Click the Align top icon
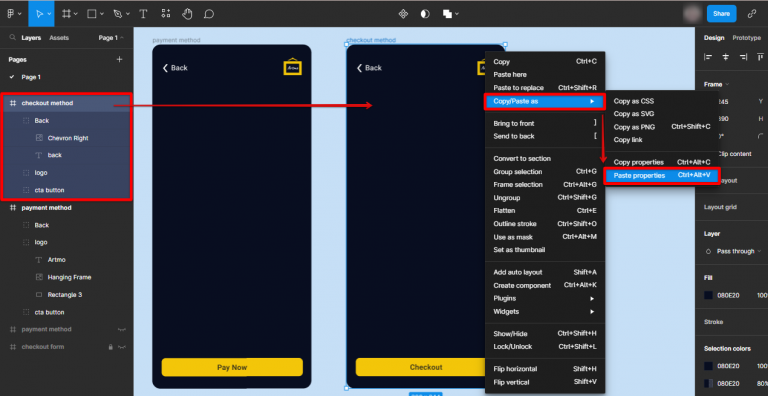768x396 pixels. [x=761, y=57]
